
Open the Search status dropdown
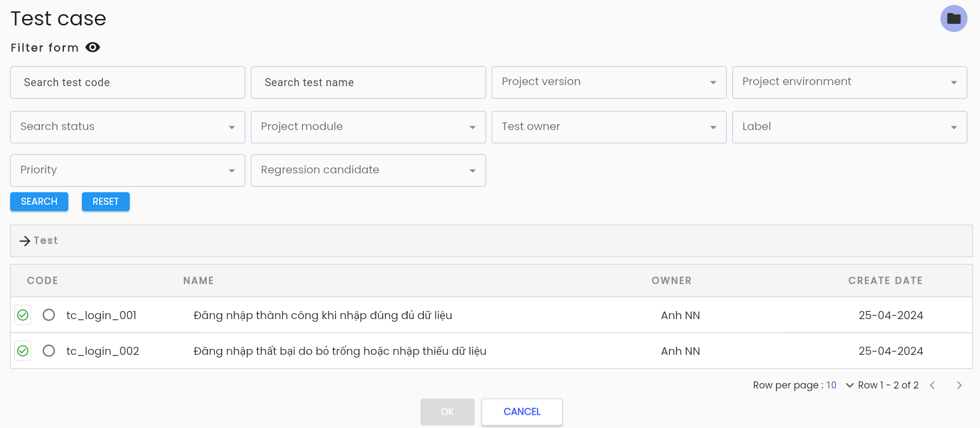point(127,127)
